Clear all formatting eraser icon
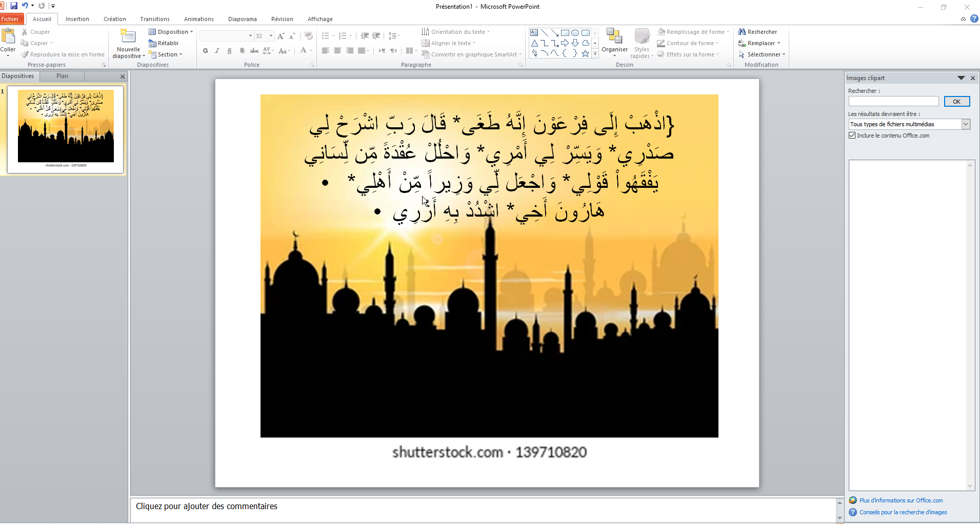This screenshot has height=524, width=980. point(309,36)
